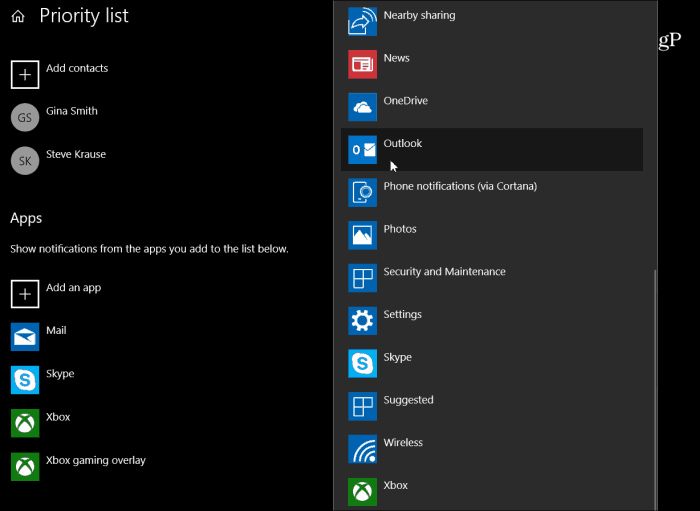This screenshot has width=700, height=511.
Task: Select Gina Smith's GS avatar
Action: 25,117
